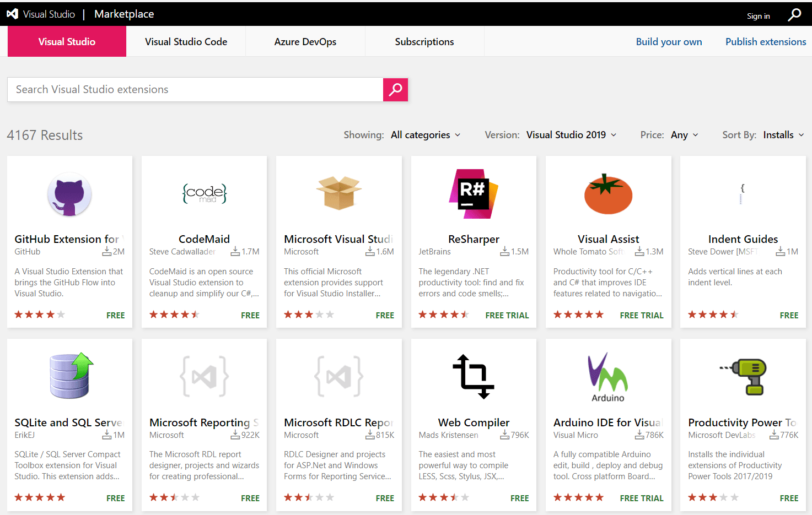812x515 pixels.
Task: Open the Publish extensions link
Action: [766, 41]
